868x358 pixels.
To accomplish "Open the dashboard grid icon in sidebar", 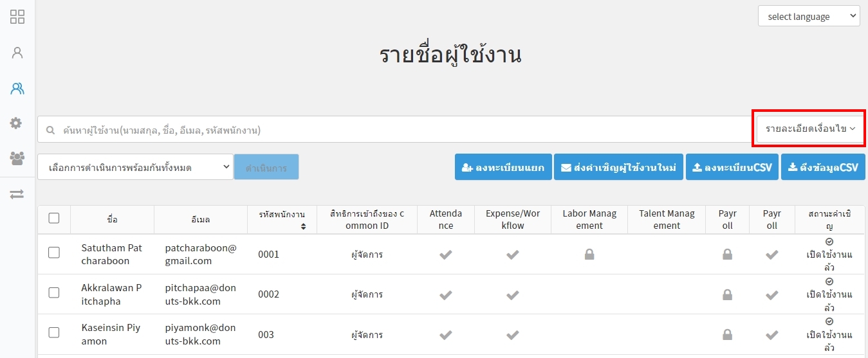I will coord(17,17).
